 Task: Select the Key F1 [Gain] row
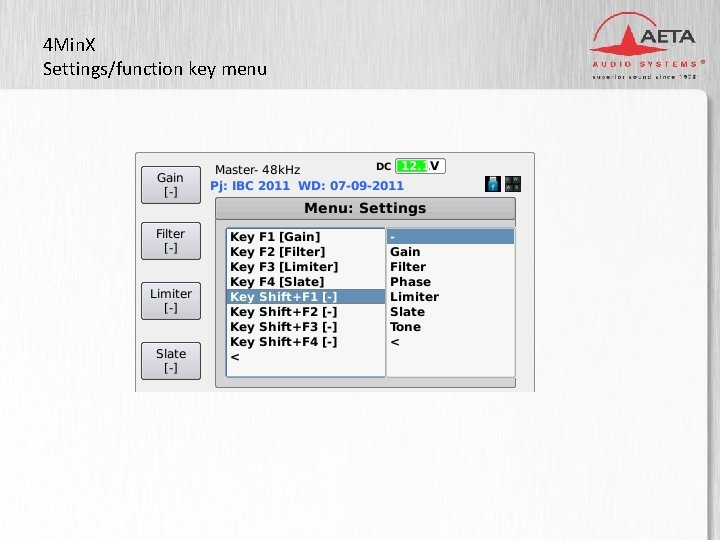click(306, 237)
